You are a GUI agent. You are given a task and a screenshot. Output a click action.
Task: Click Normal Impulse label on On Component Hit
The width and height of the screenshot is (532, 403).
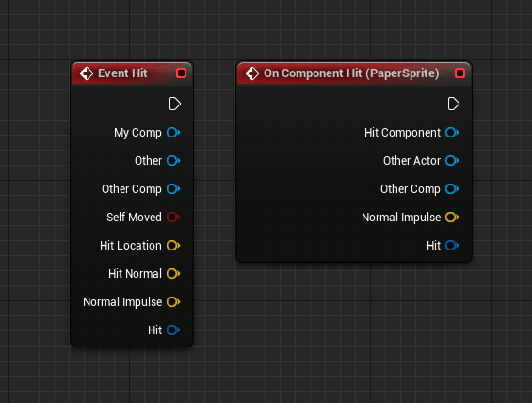401,218
